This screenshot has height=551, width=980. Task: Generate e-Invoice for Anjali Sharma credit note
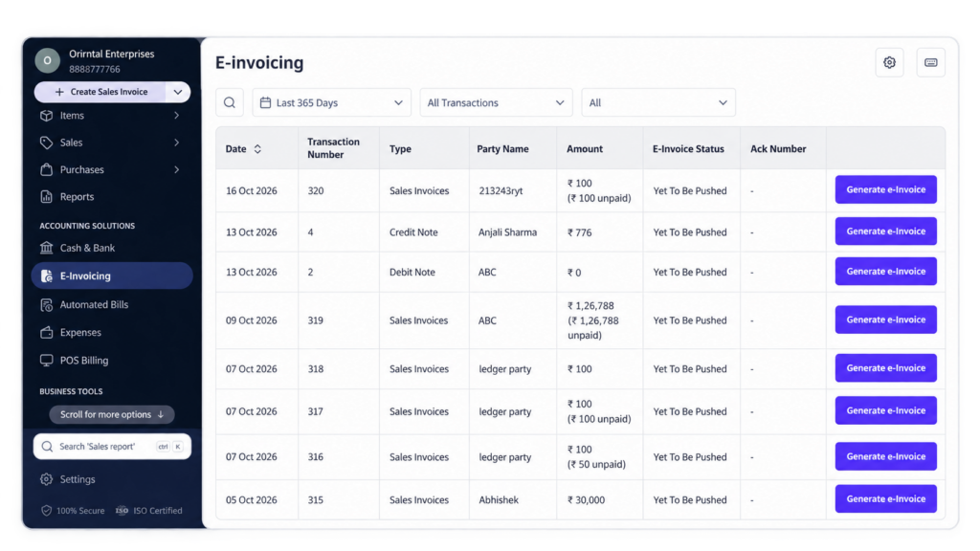[885, 231]
